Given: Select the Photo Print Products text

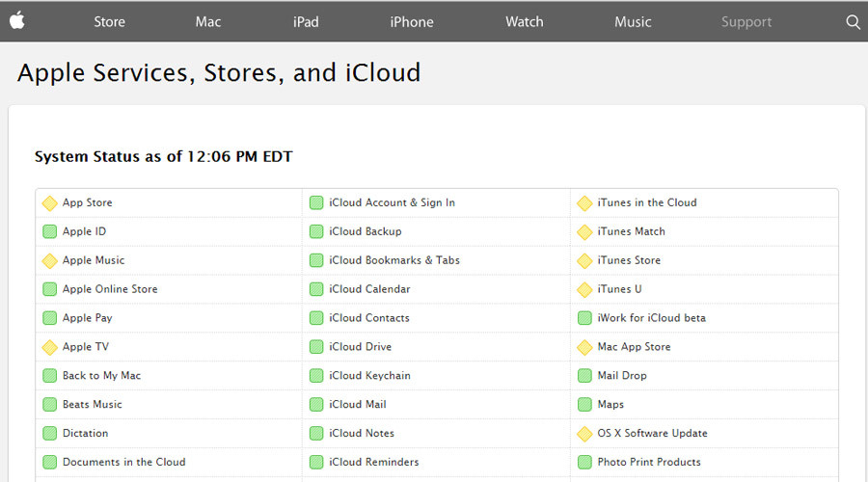Looking at the screenshot, I should click(649, 462).
